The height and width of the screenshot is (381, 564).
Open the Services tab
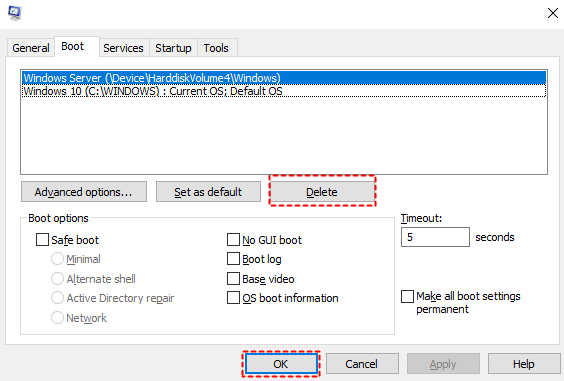pyautogui.click(x=123, y=48)
